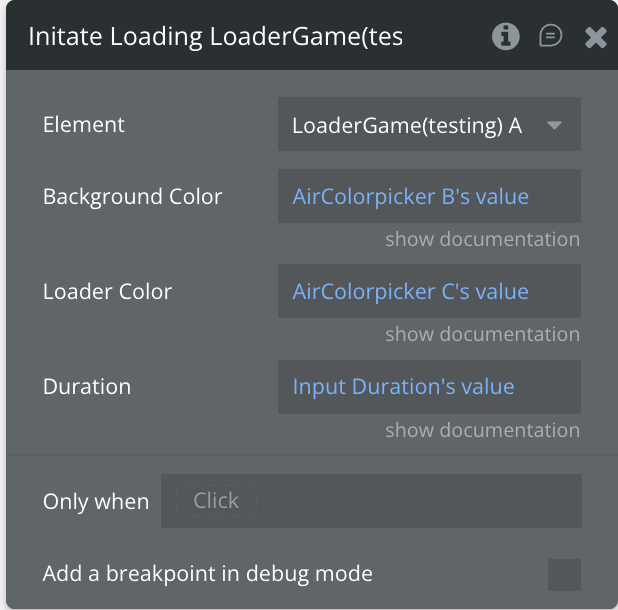Click the Duration field label
This screenshot has width=618, height=610.
(x=87, y=387)
